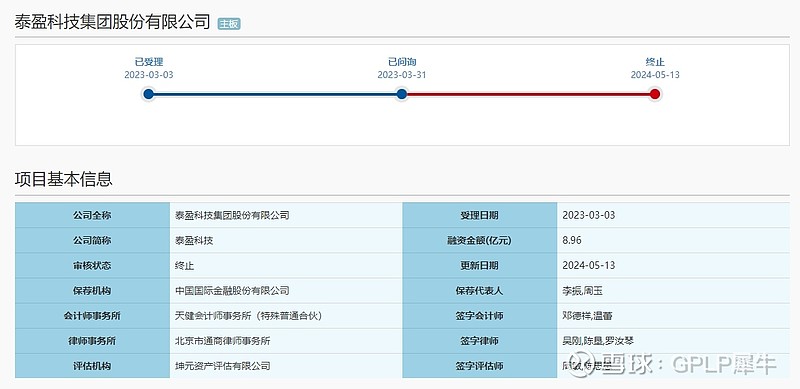Select the 终止 red timeline node dot

655,94
